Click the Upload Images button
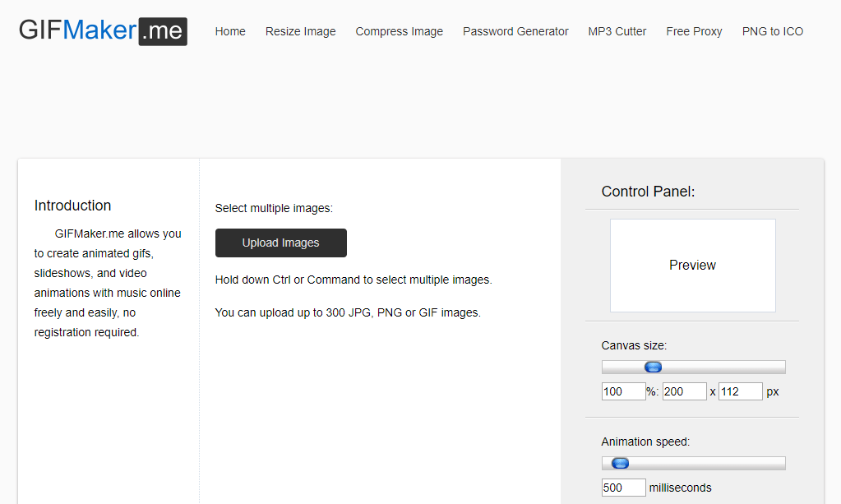The width and height of the screenshot is (841, 504). click(281, 243)
